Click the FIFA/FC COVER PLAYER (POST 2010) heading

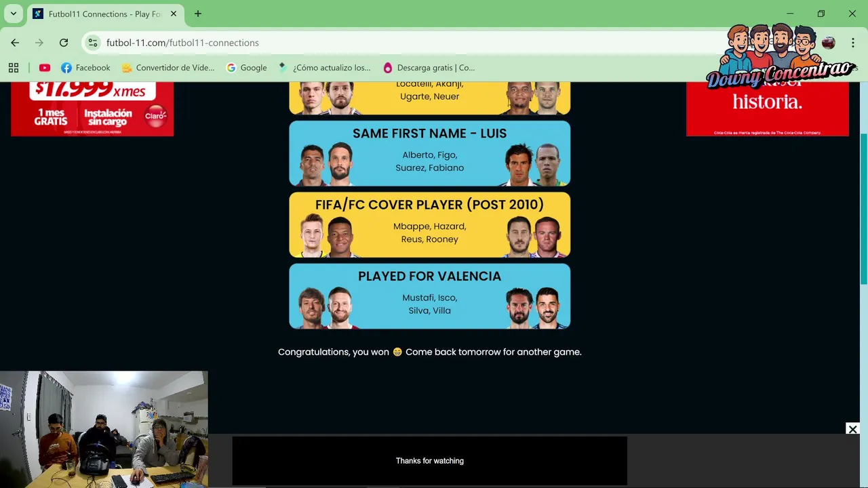pyautogui.click(x=429, y=205)
